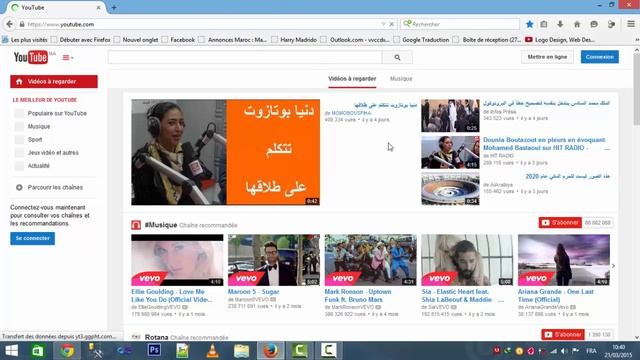
Task: Open the YouTube guide menu icon
Action: (x=67, y=58)
